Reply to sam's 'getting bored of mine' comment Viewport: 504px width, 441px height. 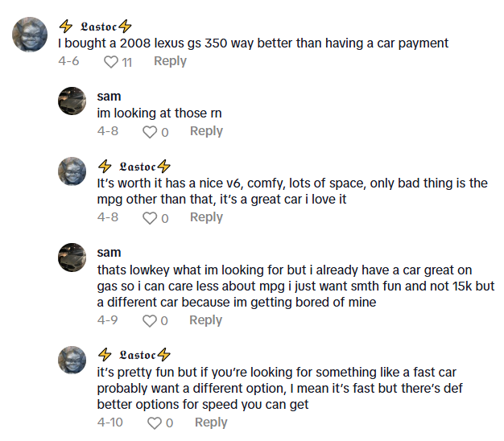coord(206,320)
